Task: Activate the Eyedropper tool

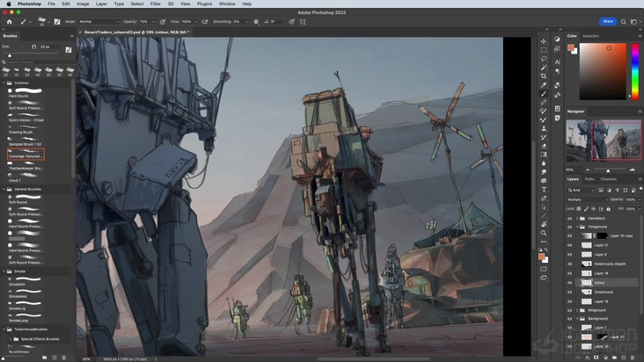Action: point(544,85)
